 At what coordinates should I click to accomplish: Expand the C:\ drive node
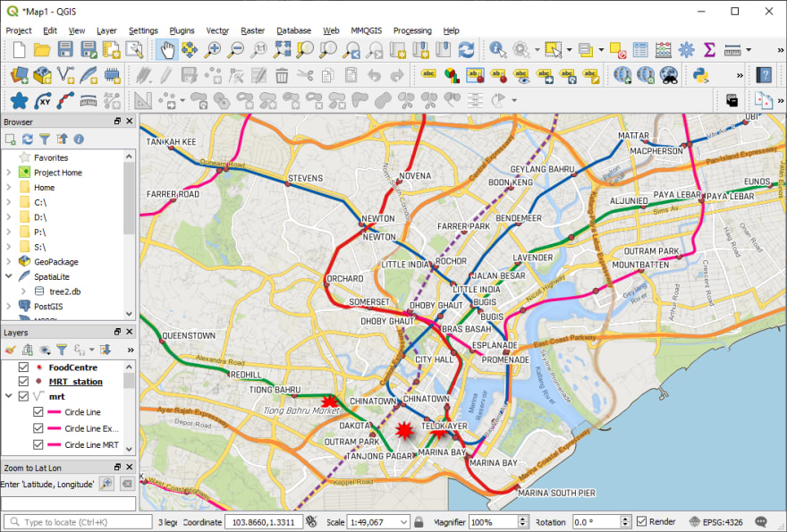(x=9, y=202)
